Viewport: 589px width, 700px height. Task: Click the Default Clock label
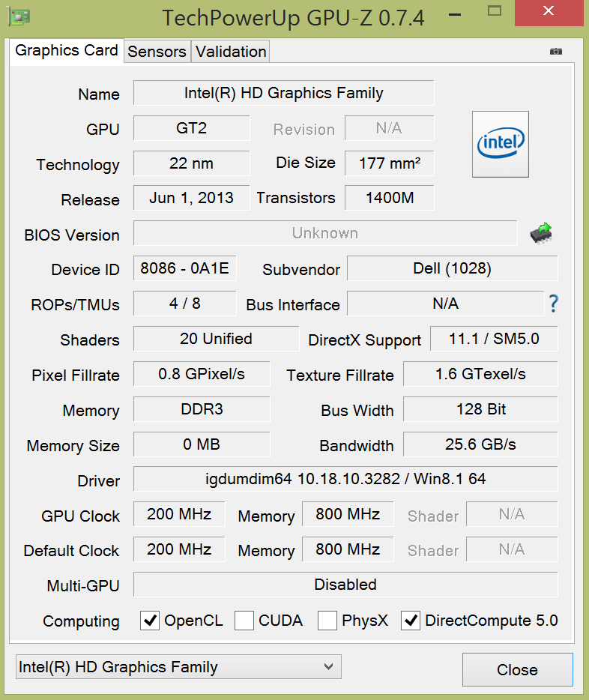click(71, 551)
